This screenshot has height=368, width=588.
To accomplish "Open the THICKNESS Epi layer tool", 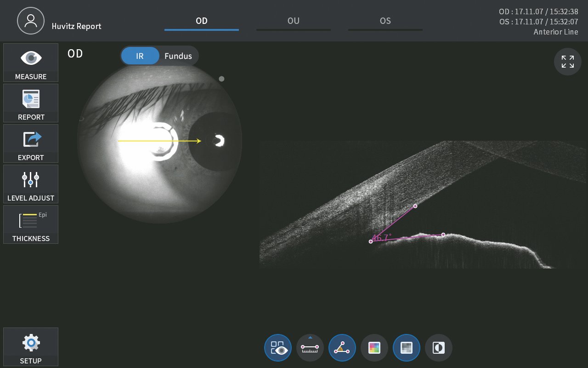I will [31, 224].
